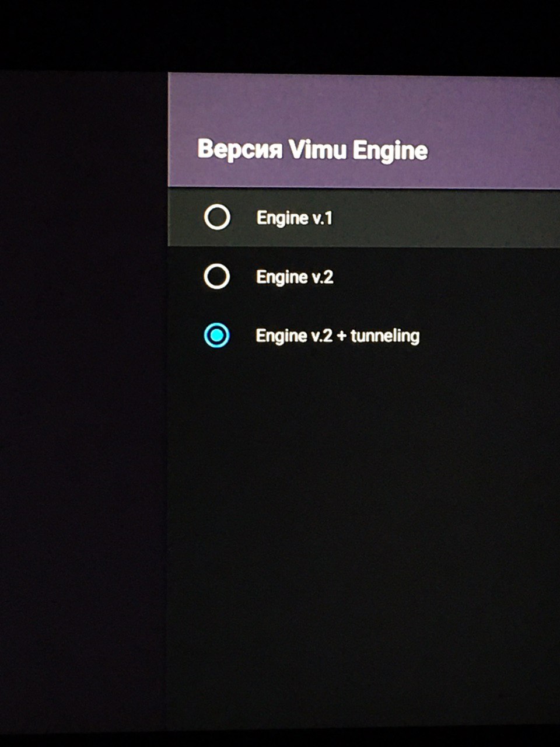Click the purple header bar
The image size is (560, 747).
pyautogui.click(x=364, y=131)
